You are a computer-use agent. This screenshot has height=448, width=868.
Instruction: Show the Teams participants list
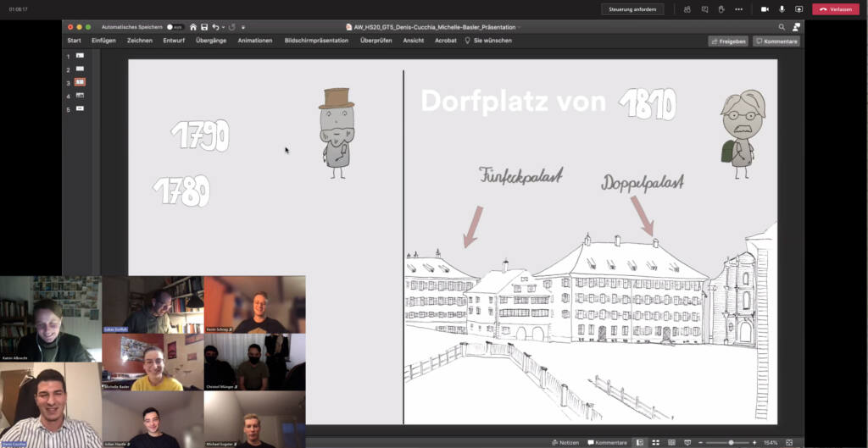687,9
